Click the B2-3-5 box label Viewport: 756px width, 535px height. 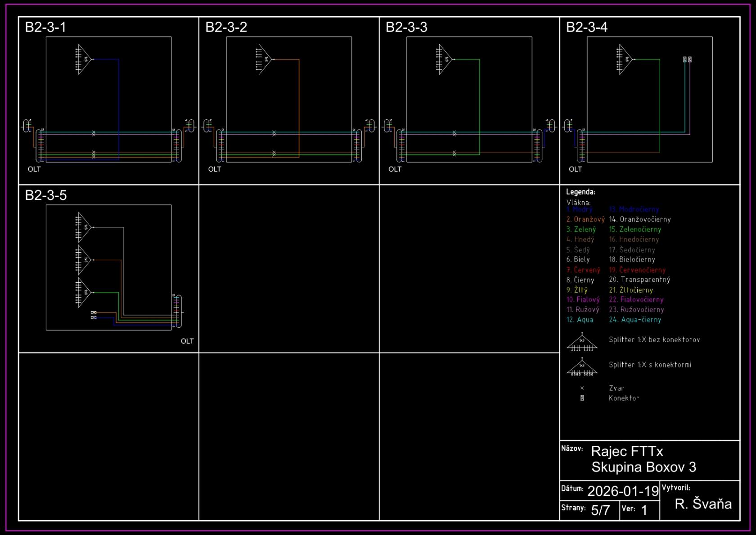pos(46,195)
